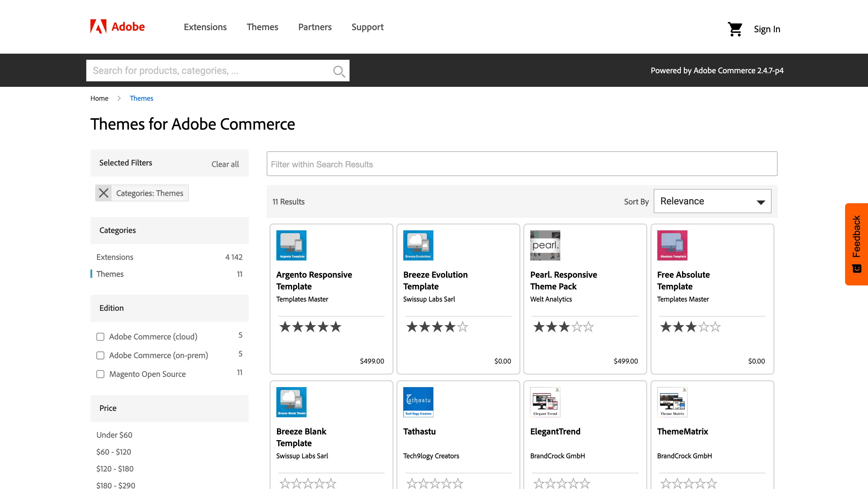Image resolution: width=868 pixels, height=489 pixels.
Task: Check the Magento Open Source checkbox
Action: [100, 374]
